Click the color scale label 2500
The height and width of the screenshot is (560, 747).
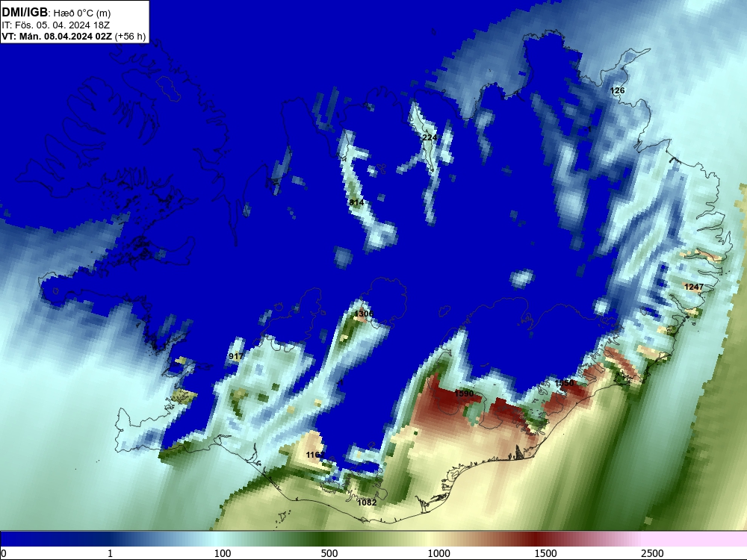(x=652, y=553)
